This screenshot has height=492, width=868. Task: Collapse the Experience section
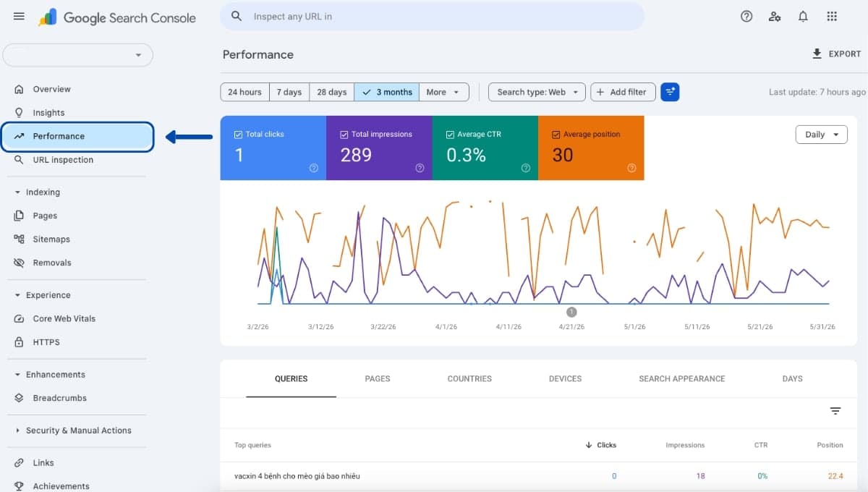(x=17, y=295)
